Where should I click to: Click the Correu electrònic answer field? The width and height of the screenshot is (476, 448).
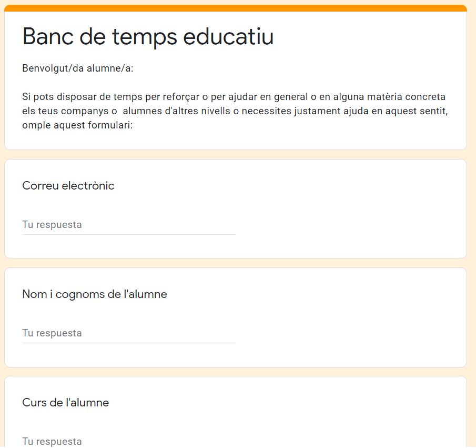pos(128,225)
